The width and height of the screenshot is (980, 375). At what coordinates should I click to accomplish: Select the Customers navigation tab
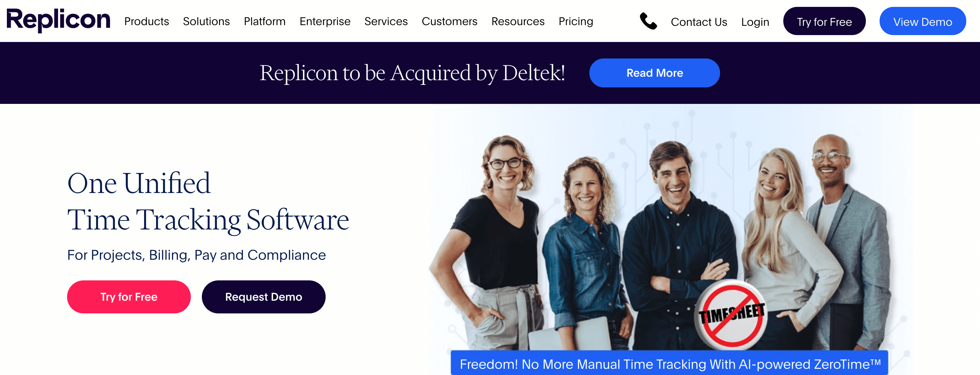[449, 21]
